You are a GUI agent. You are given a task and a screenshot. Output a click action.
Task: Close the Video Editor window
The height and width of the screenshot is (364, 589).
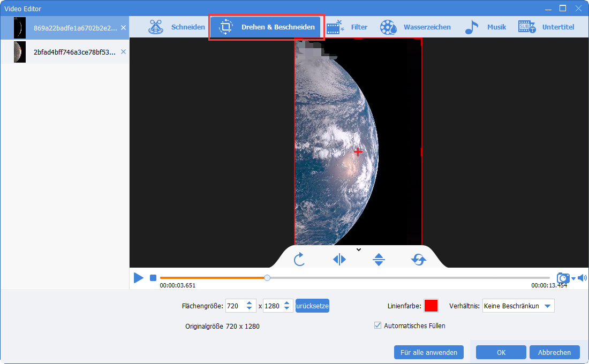click(578, 8)
